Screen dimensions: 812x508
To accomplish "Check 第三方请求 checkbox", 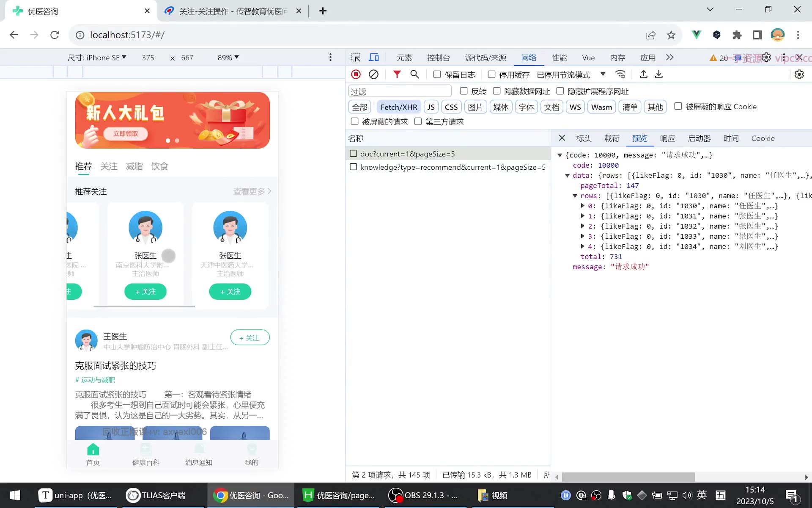I will tap(418, 121).
